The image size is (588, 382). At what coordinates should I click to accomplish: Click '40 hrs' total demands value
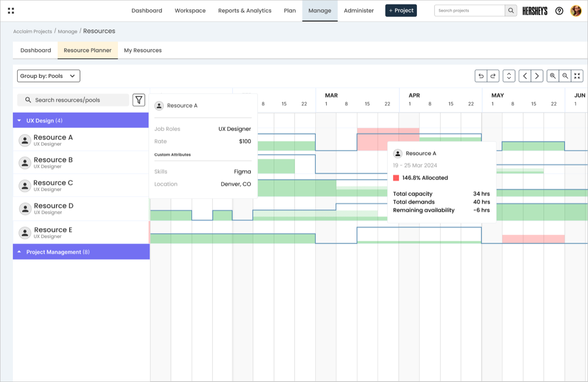481,202
